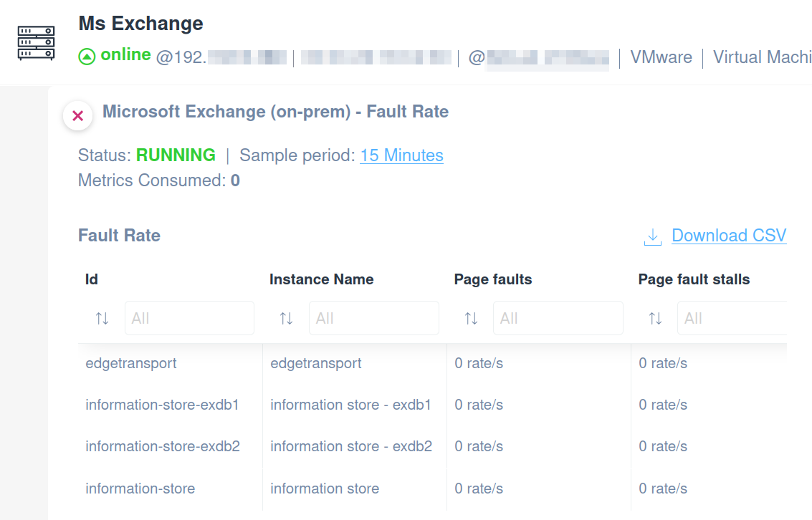The image size is (812, 520).
Task: Select the information-store-exdb2 Id cell
Action: [x=163, y=446]
